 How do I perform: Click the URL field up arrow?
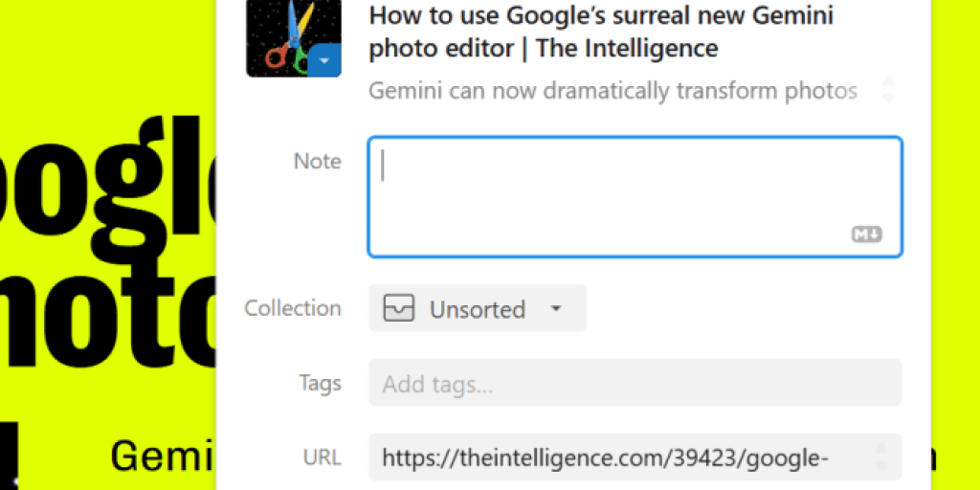881,448
